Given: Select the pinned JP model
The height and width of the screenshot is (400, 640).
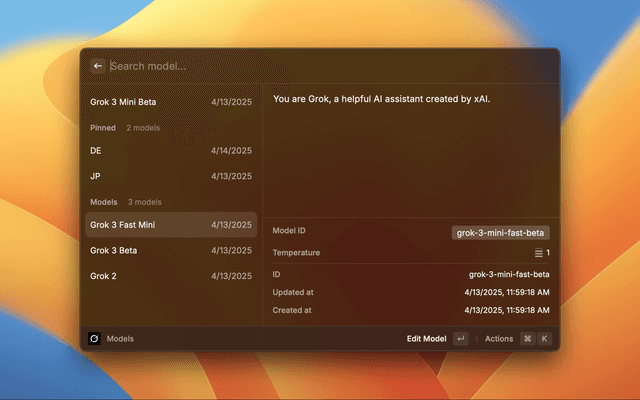Looking at the screenshot, I should click(170, 176).
